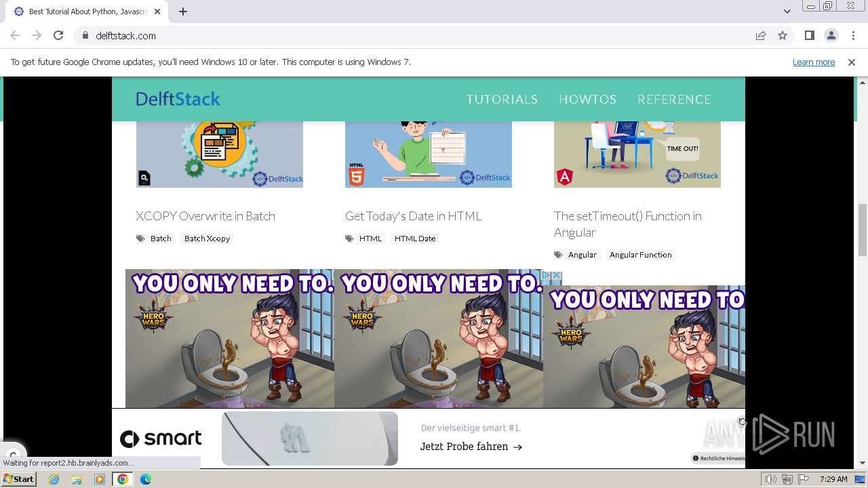Click the first Hero Wars ad image
The image size is (868, 488).
230,338
